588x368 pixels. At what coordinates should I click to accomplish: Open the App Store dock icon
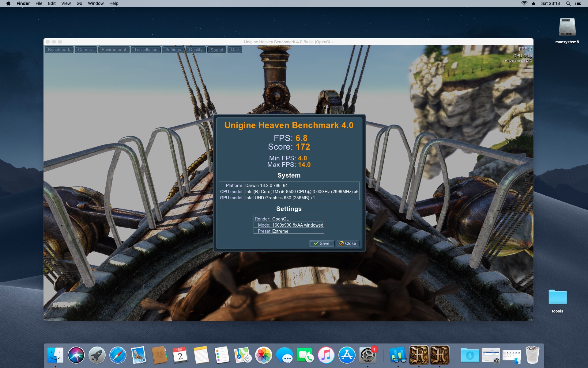coord(347,355)
